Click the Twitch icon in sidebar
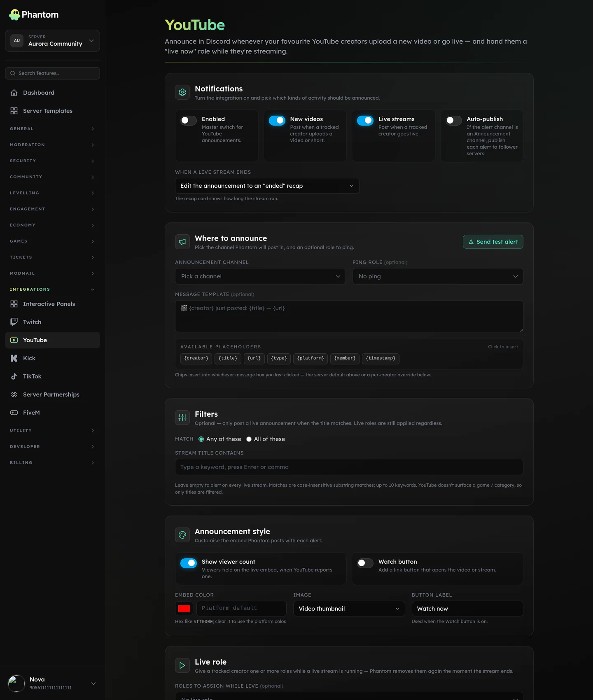This screenshot has height=700, width=593. pyautogui.click(x=14, y=322)
